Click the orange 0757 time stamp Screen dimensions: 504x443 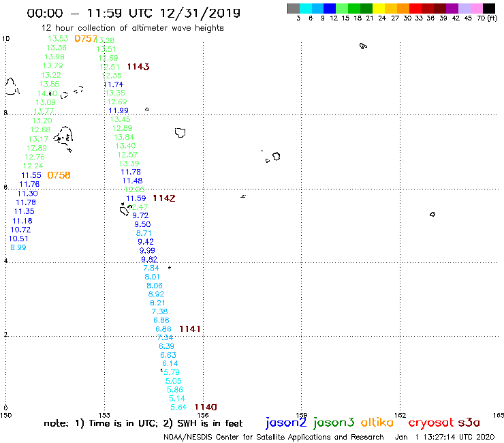point(86,39)
